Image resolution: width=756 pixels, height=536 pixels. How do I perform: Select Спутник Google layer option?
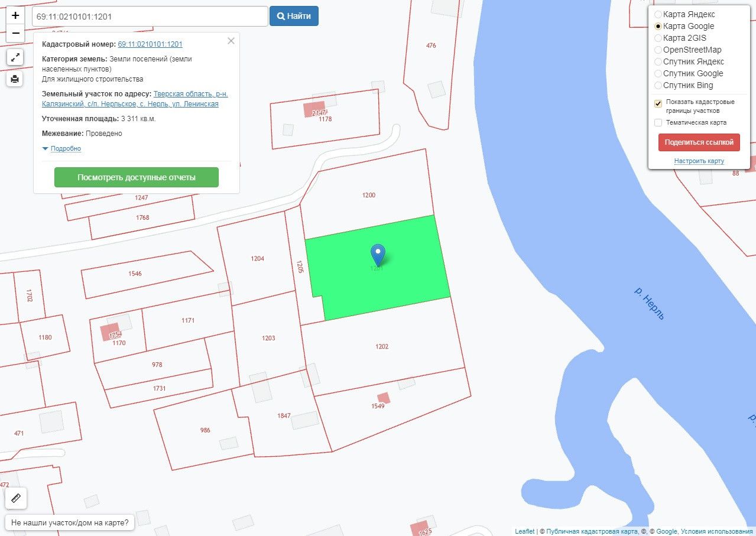tap(658, 73)
